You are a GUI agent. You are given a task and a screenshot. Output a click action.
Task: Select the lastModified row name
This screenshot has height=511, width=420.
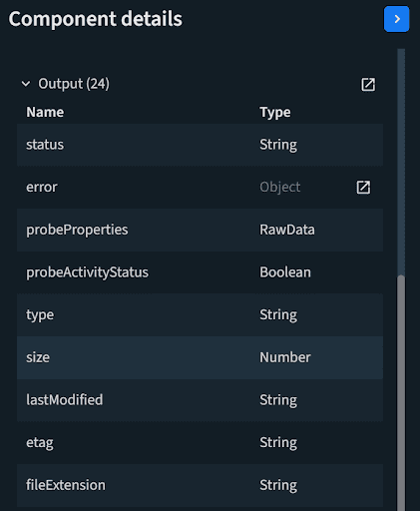[65, 400]
